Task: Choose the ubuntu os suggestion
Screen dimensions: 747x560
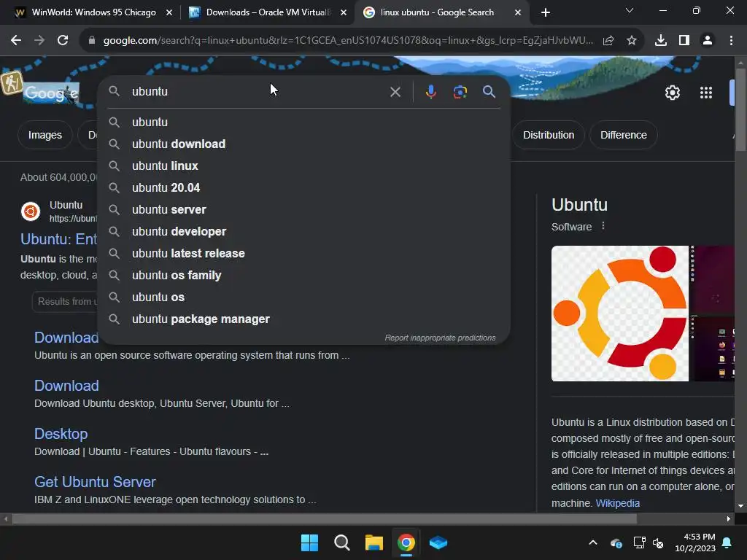Action: point(303,297)
